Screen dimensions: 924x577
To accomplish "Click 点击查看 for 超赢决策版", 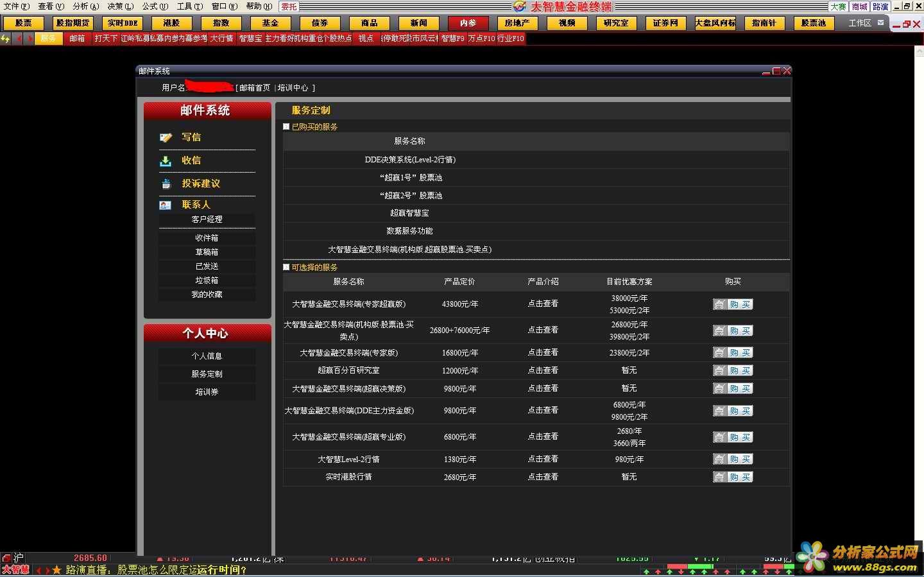I will coord(543,388).
